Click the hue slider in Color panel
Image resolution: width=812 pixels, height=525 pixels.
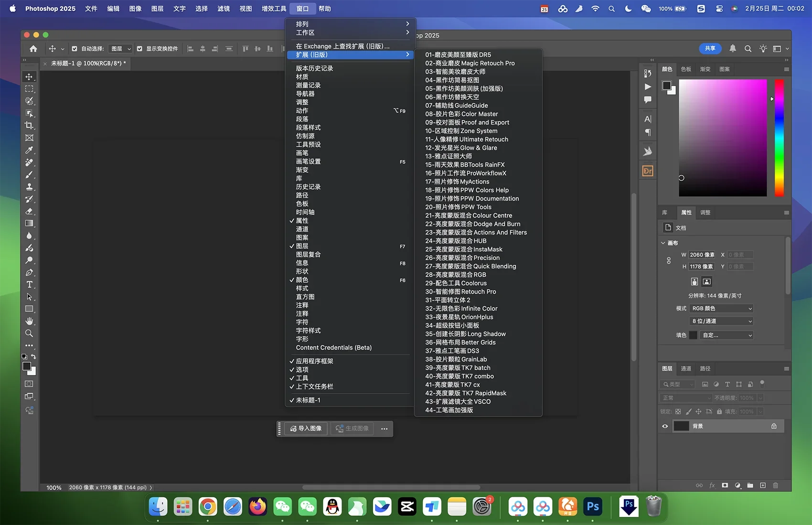[779, 138]
